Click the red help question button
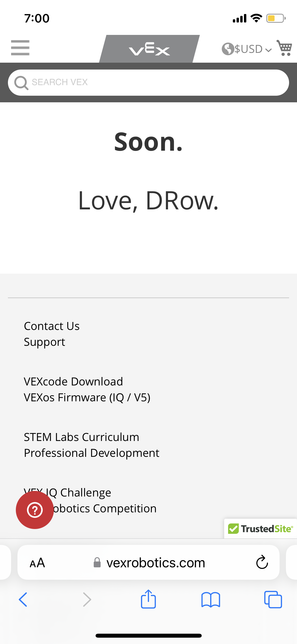 (35, 510)
